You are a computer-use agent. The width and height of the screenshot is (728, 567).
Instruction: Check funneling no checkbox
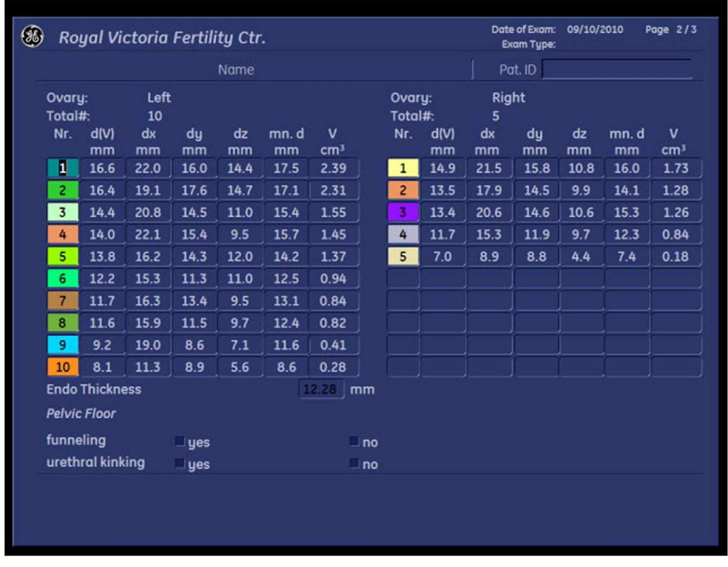(354, 441)
